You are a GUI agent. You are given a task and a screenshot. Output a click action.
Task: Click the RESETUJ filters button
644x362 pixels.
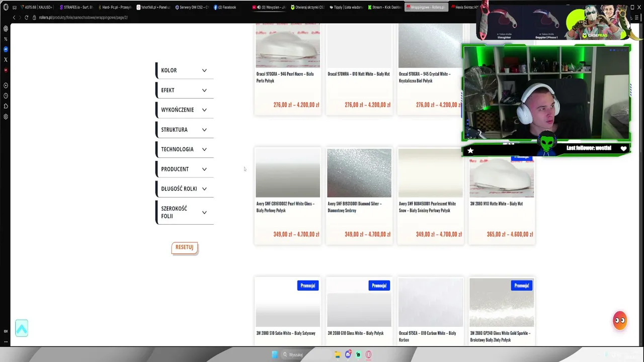point(185,247)
